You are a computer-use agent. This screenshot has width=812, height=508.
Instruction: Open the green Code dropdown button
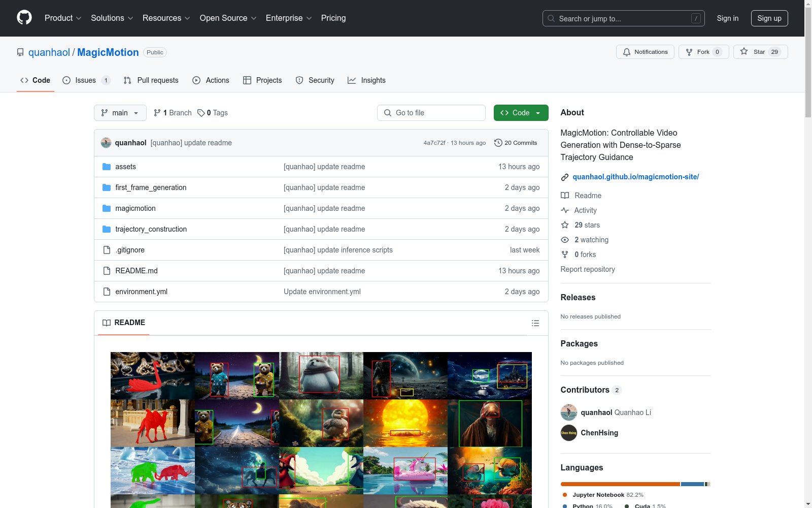[x=521, y=113]
